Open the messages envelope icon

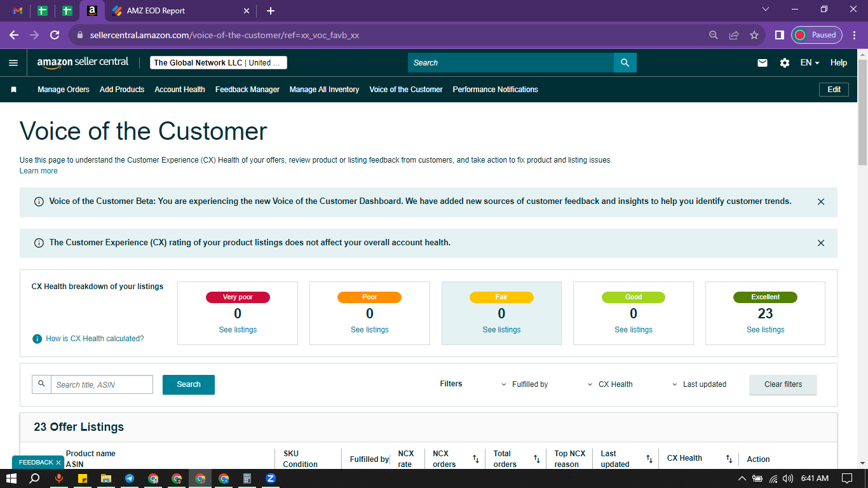click(763, 63)
